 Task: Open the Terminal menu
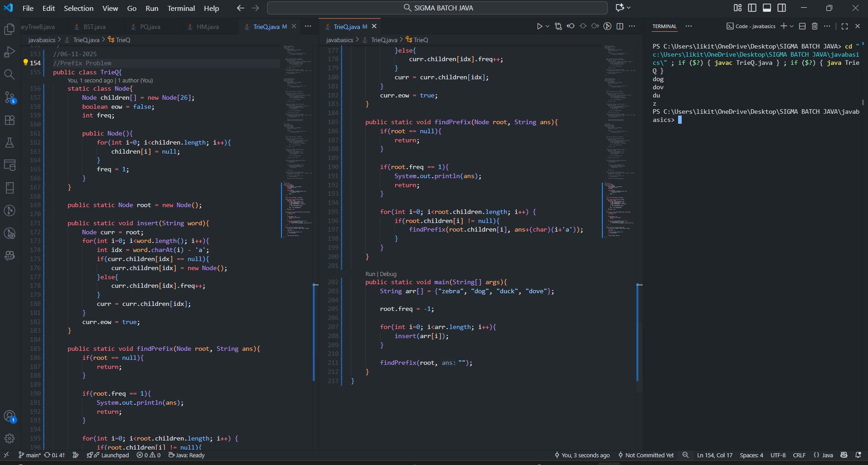point(181,8)
